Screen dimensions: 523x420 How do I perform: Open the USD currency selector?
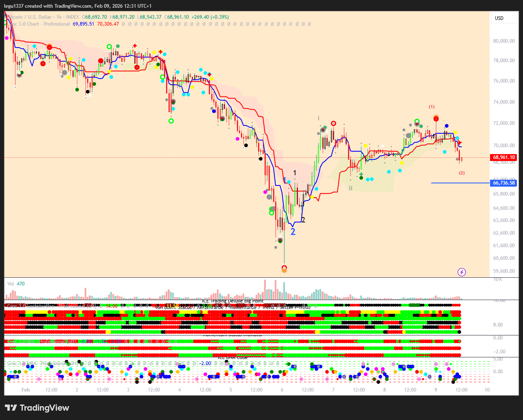click(499, 18)
